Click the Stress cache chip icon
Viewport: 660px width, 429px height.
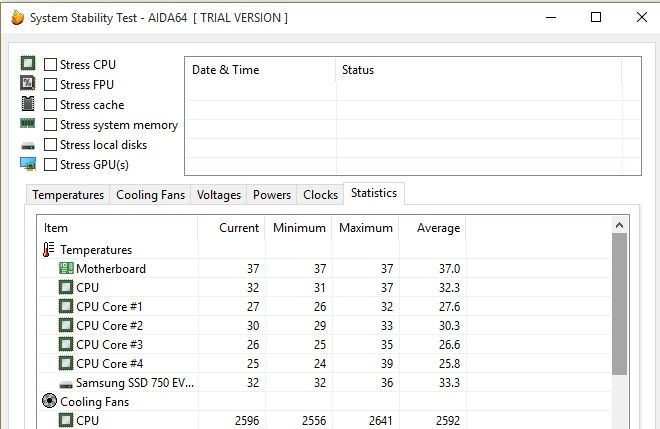point(28,104)
